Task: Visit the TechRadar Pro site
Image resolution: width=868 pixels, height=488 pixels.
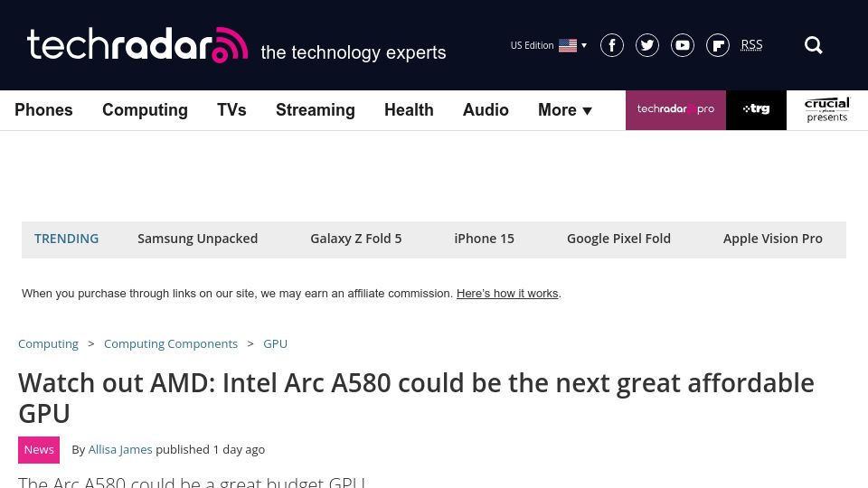Action: pos(675,110)
